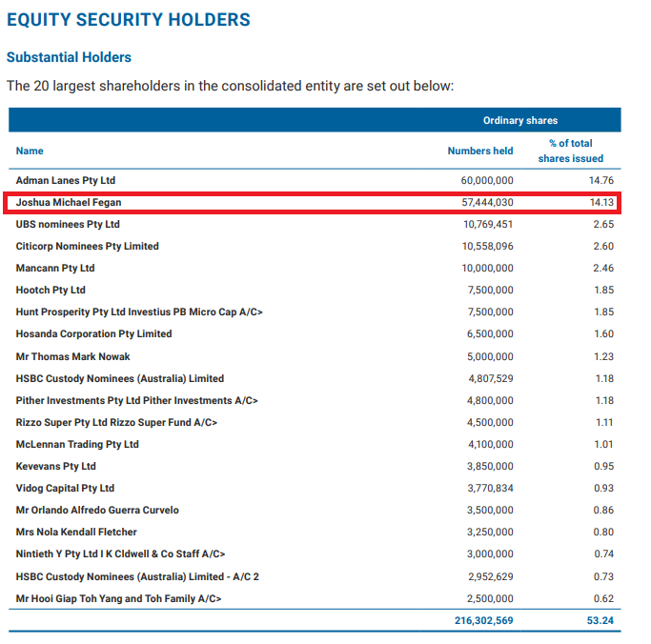Select the Substantial Holders subheading
This screenshot has width=651, height=644.
click(69, 57)
